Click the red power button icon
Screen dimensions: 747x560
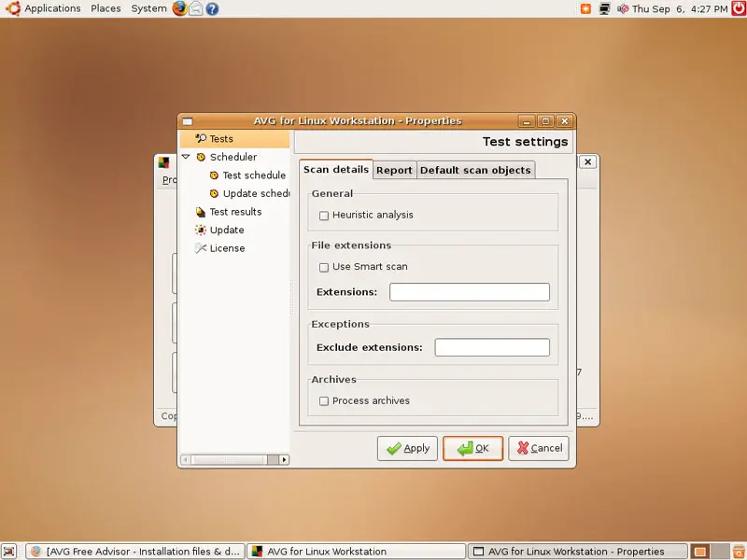[x=739, y=8]
